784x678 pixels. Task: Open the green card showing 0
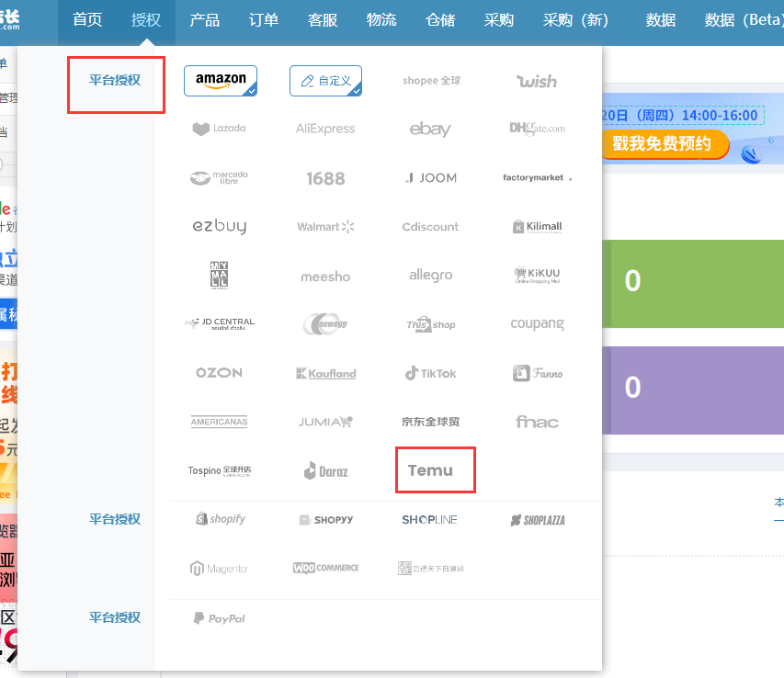693,284
